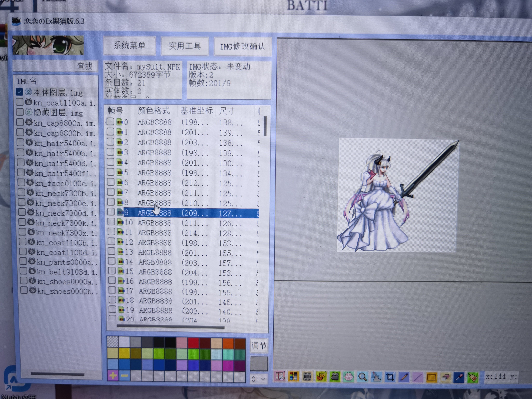Select the kn_hair5400d IMG entry
Screen dimensions: 532x399
pyautogui.click(x=65, y=163)
